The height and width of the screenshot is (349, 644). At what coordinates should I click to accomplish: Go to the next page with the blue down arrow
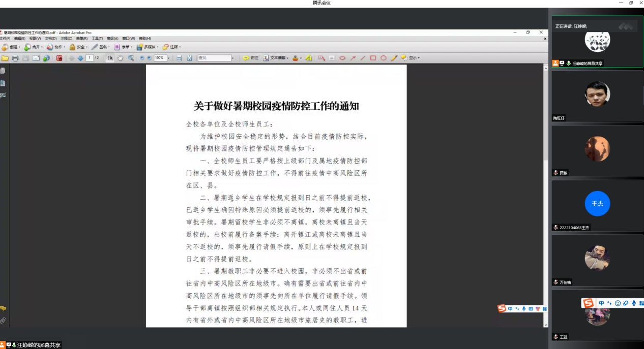(x=80, y=58)
